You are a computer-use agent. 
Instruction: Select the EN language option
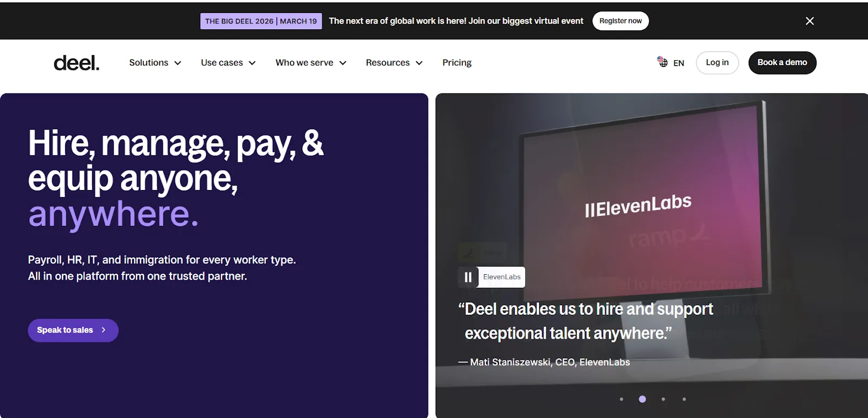click(x=679, y=63)
